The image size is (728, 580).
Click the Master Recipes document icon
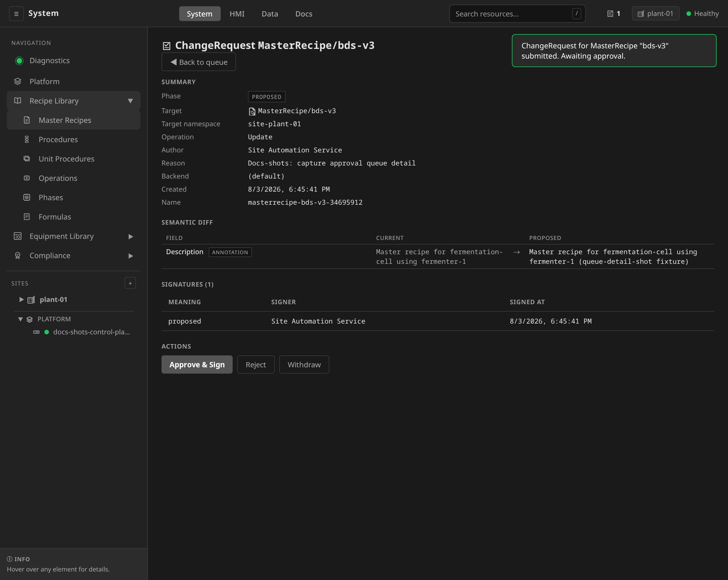click(27, 120)
